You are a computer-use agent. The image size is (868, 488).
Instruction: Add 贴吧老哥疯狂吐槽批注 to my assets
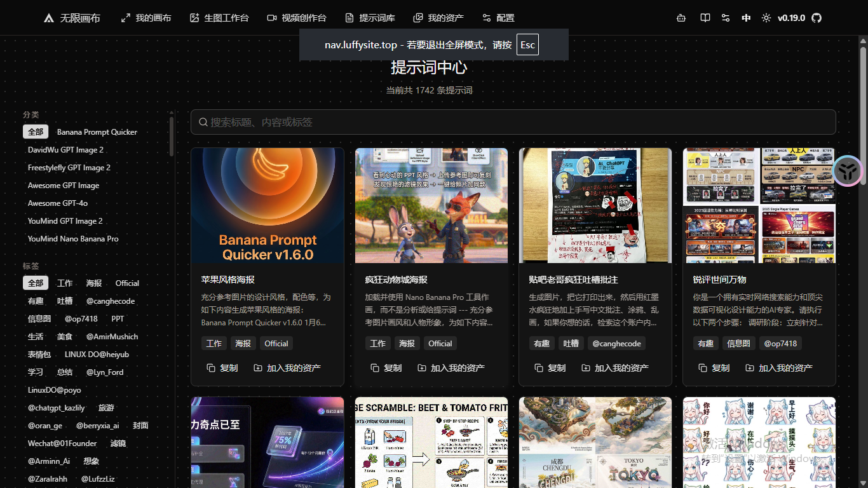pos(615,368)
